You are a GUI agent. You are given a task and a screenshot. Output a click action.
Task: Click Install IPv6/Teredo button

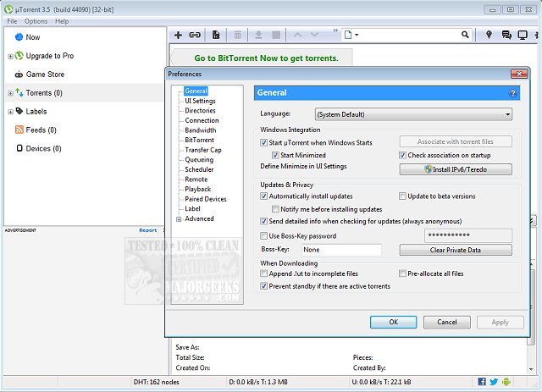456,169
